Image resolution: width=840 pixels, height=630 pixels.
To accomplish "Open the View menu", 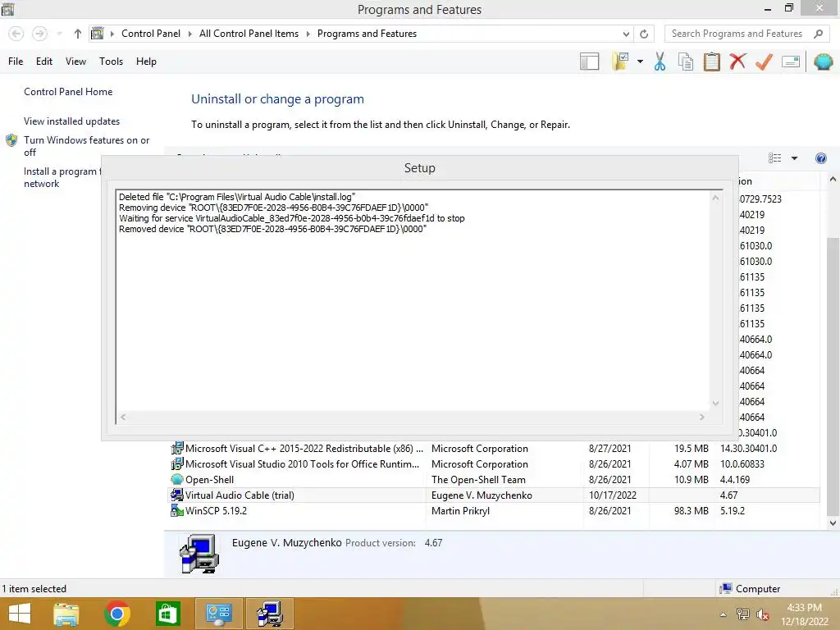I will 75,62.
